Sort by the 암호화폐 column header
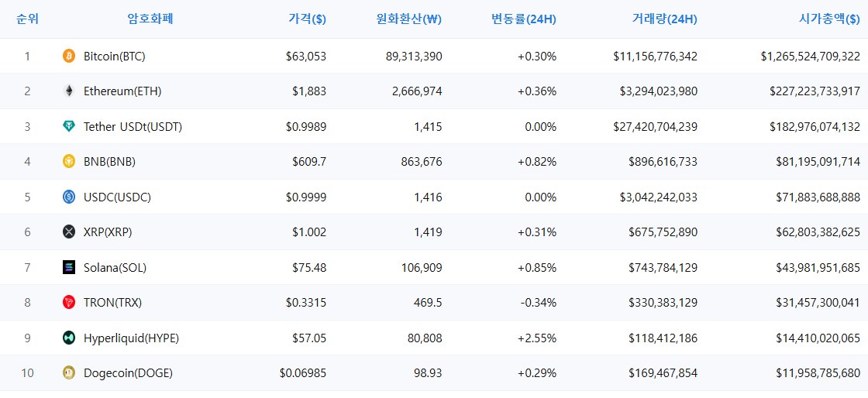The image size is (868, 398). coord(150,19)
